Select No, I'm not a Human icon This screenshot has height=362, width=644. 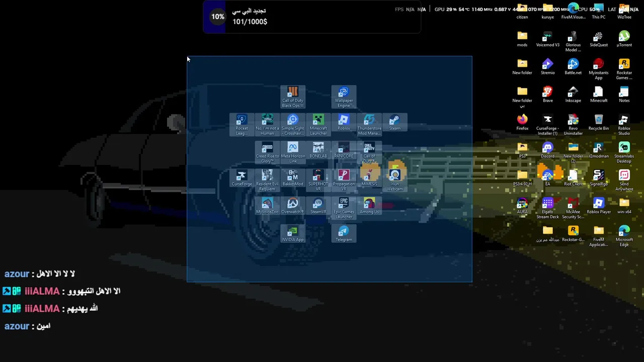(x=267, y=125)
